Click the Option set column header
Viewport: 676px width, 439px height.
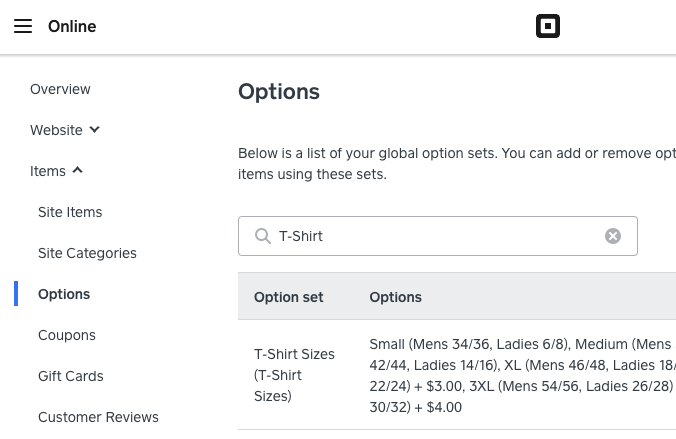(x=288, y=297)
